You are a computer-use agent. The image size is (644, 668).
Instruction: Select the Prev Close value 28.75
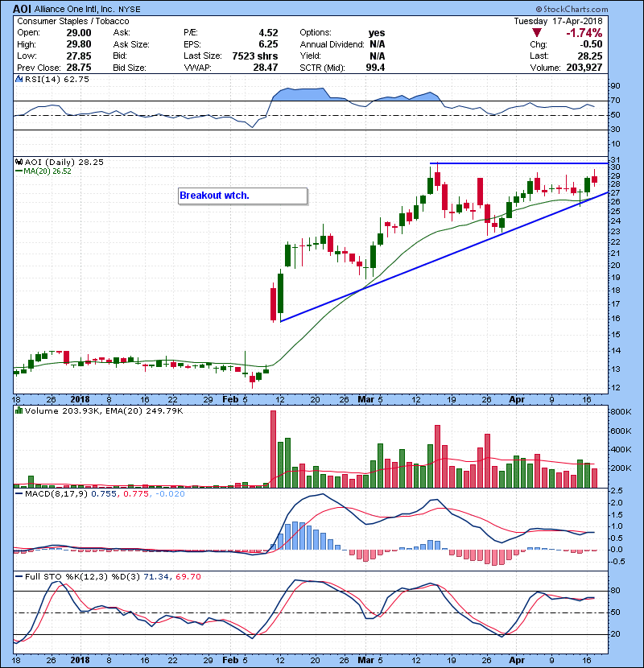click(79, 68)
